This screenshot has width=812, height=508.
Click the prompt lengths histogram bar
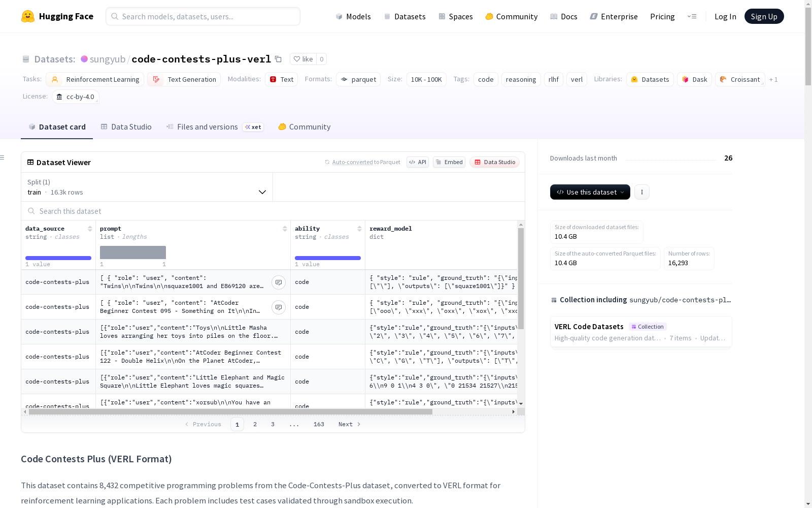click(133, 252)
